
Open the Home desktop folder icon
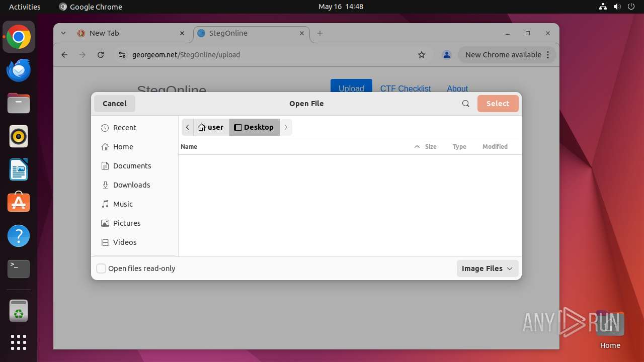pos(610,329)
